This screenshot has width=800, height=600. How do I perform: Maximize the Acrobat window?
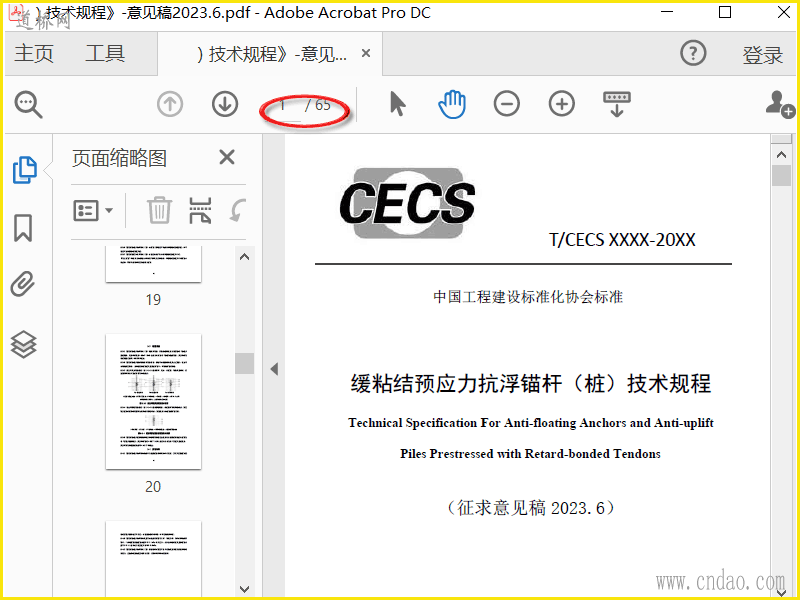(x=724, y=12)
